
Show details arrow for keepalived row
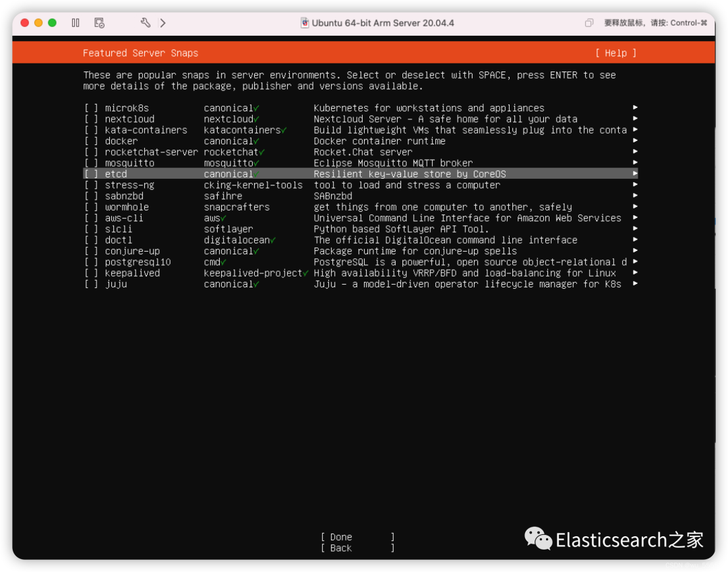(x=635, y=273)
